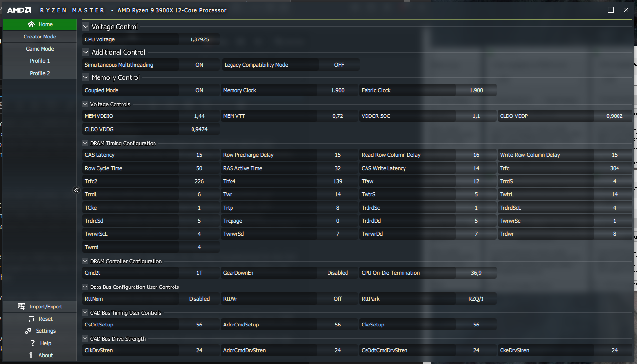This screenshot has width=637, height=364.
Task: Collapse CAD Bus Timing User Controls
Action: click(x=86, y=313)
